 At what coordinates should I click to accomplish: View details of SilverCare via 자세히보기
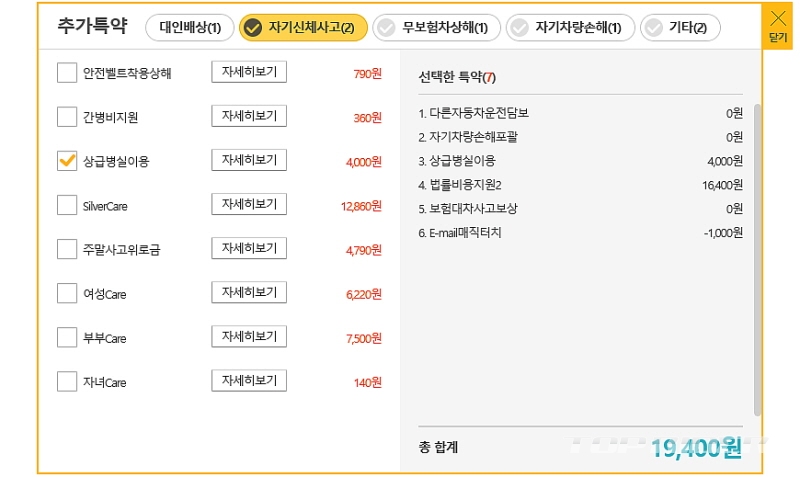[x=249, y=204]
